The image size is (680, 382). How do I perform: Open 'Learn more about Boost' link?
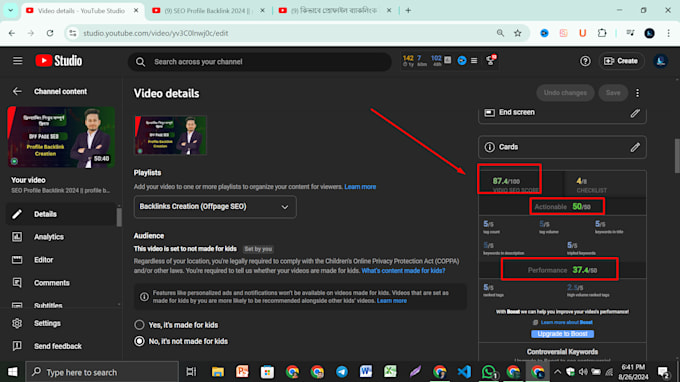pyautogui.click(x=566, y=322)
